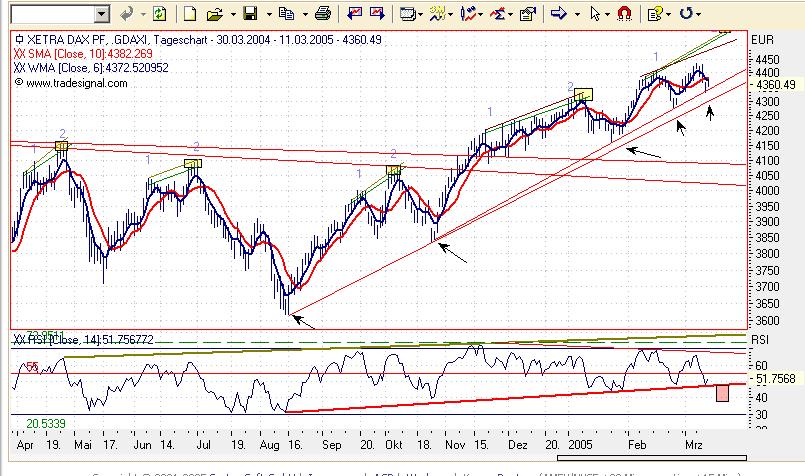Click the copy pages icon
Screen dimensions: 805x476
[286, 14]
